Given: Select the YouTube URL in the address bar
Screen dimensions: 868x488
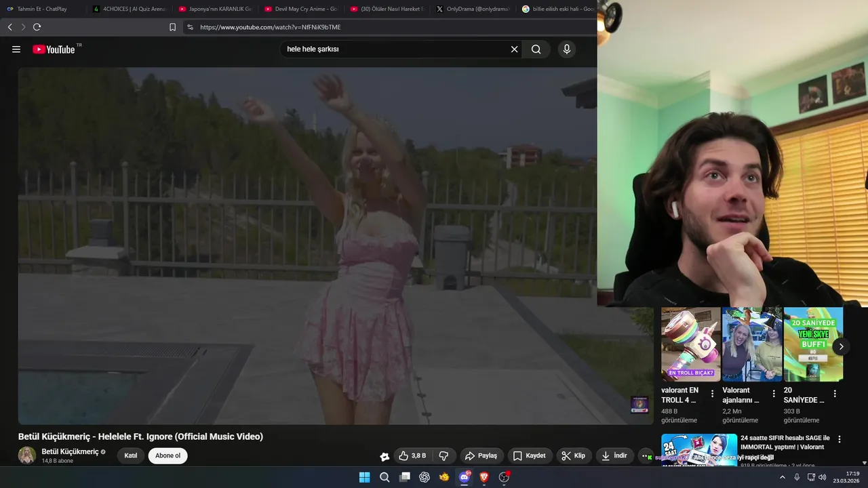Looking at the screenshot, I should pos(271,27).
